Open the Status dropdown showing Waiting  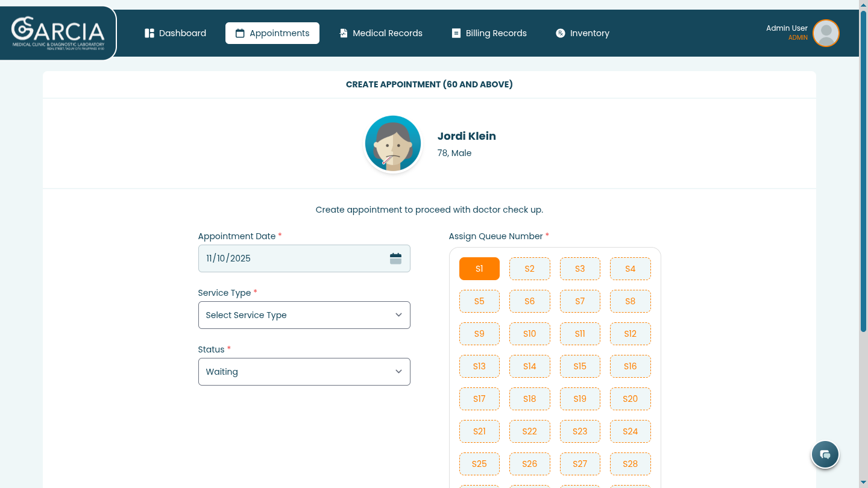click(x=304, y=372)
